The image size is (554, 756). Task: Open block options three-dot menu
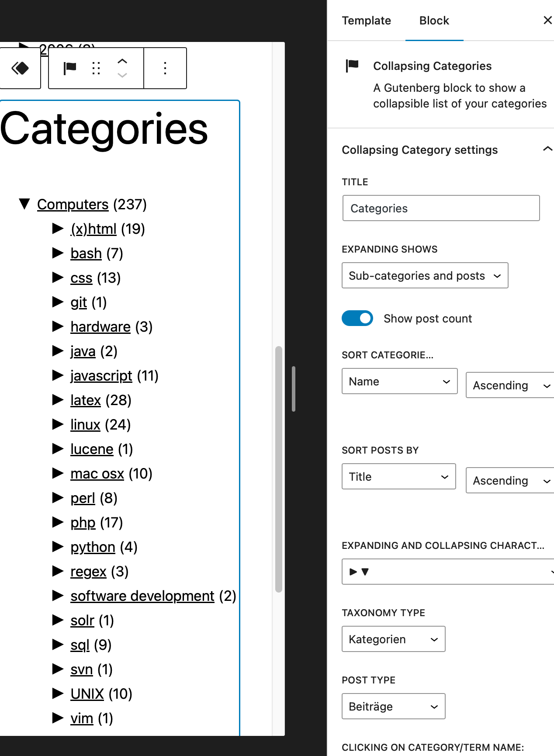click(165, 68)
